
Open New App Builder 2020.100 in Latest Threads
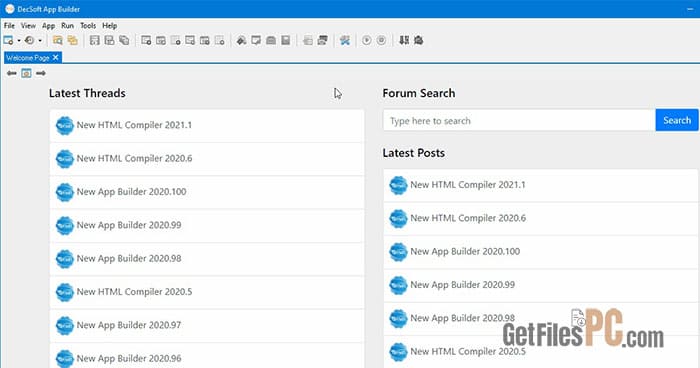tap(207, 192)
